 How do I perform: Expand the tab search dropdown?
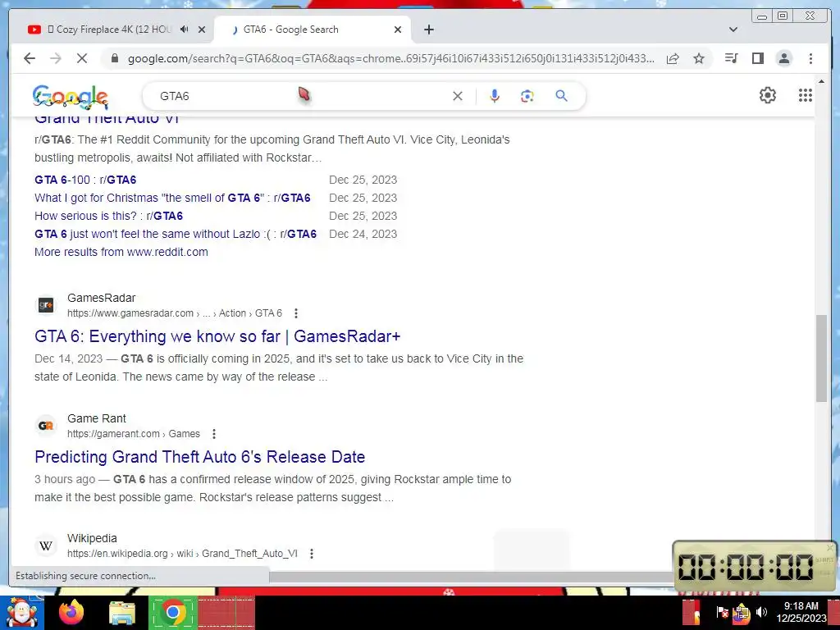733,30
